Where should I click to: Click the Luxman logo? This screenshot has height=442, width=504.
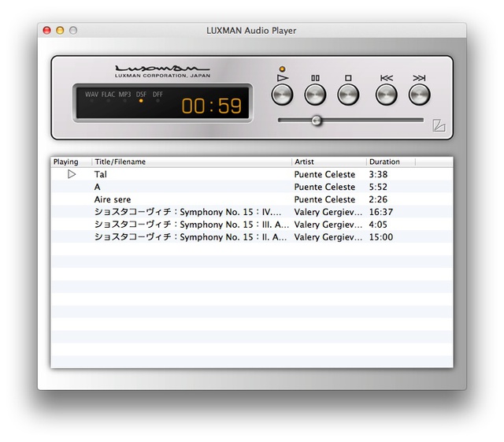[x=162, y=69]
